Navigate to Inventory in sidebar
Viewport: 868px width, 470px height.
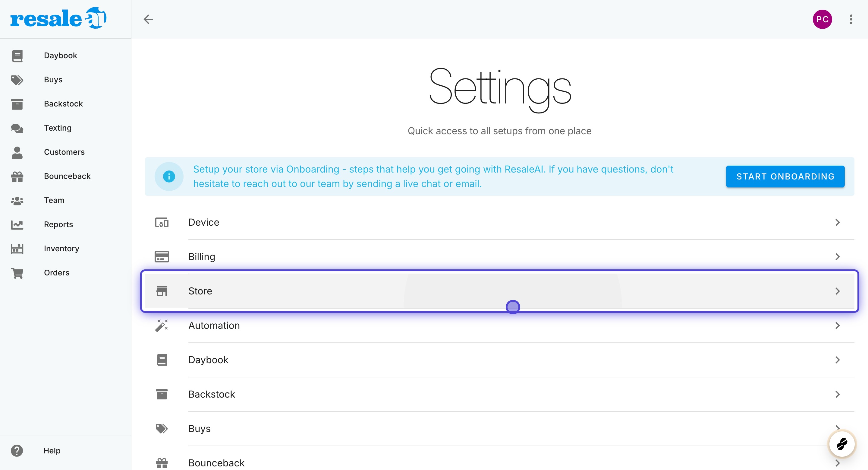pyautogui.click(x=61, y=249)
